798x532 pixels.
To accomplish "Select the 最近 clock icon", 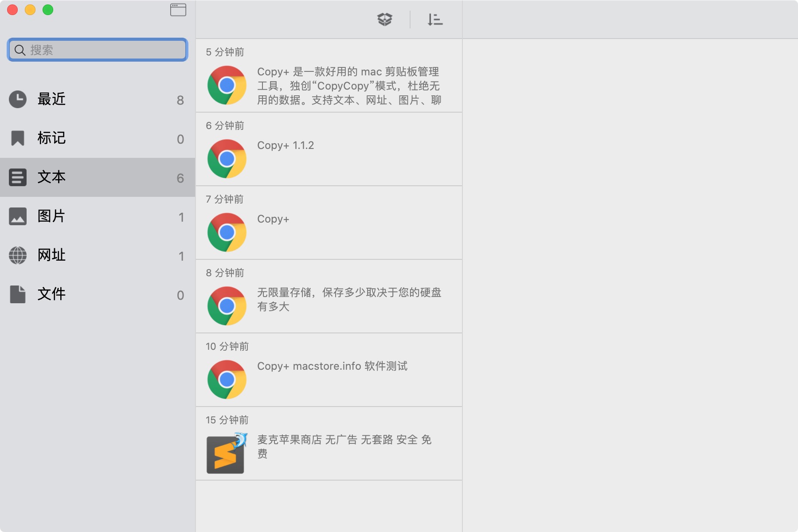I will [18, 99].
